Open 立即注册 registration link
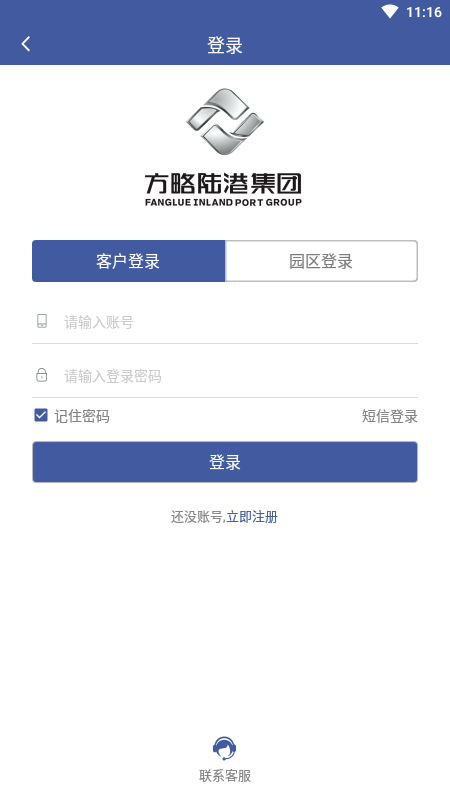Image resolution: width=450 pixels, height=800 pixels. [252, 517]
